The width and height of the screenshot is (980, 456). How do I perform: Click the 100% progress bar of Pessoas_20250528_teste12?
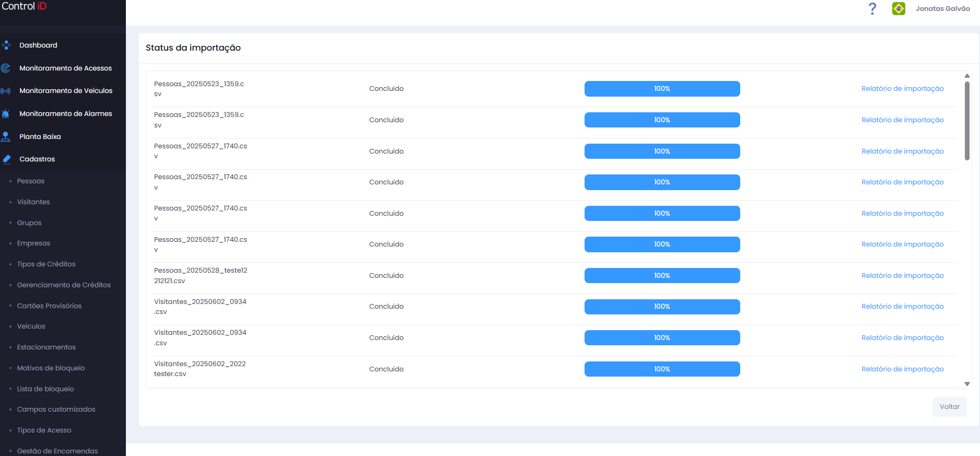click(662, 276)
